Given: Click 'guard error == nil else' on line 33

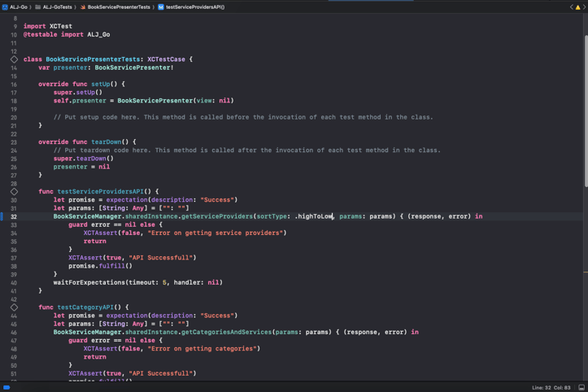Looking at the screenshot, I should (111, 224).
